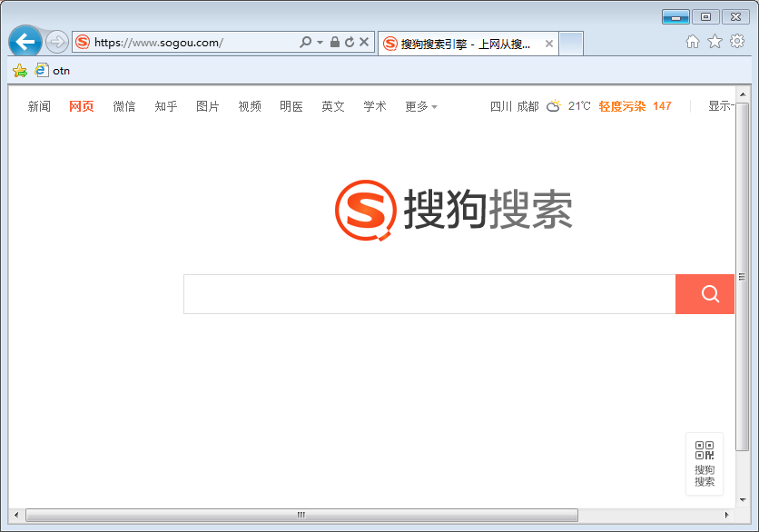Go to 学术 search
Image resolution: width=759 pixels, height=532 pixels.
click(x=375, y=106)
